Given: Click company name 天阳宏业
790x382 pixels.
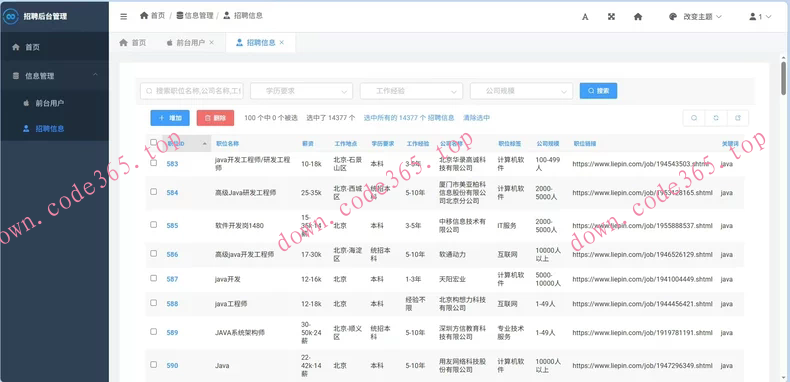Looking at the screenshot, I should pos(452,279).
